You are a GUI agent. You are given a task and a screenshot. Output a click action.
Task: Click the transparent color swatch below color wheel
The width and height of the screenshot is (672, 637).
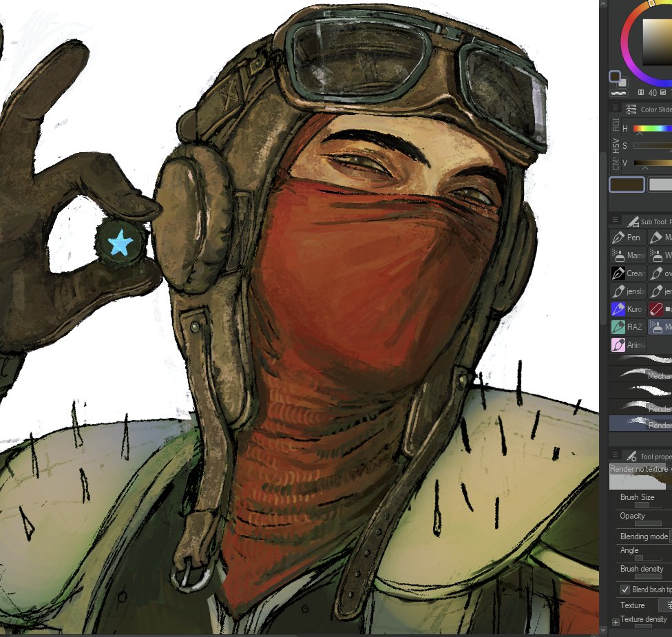tap(618, 92)
